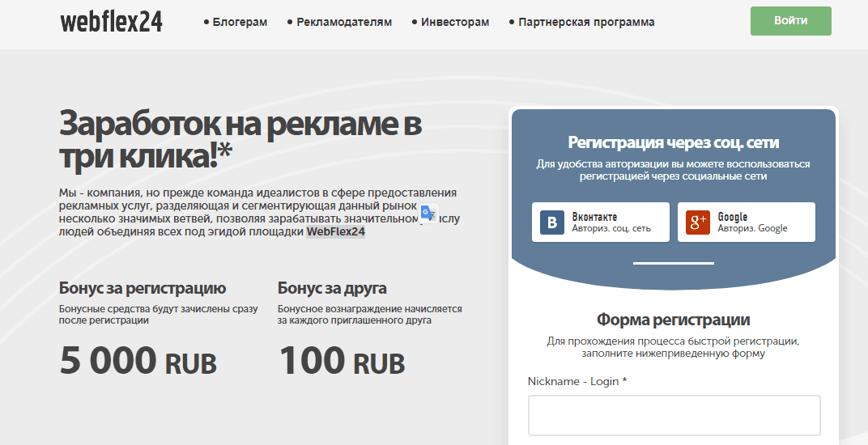The height and width of the screenshot is (445, 868).
Task: Click the 'Nickname - Login *' label
Action: coord(577,381)
